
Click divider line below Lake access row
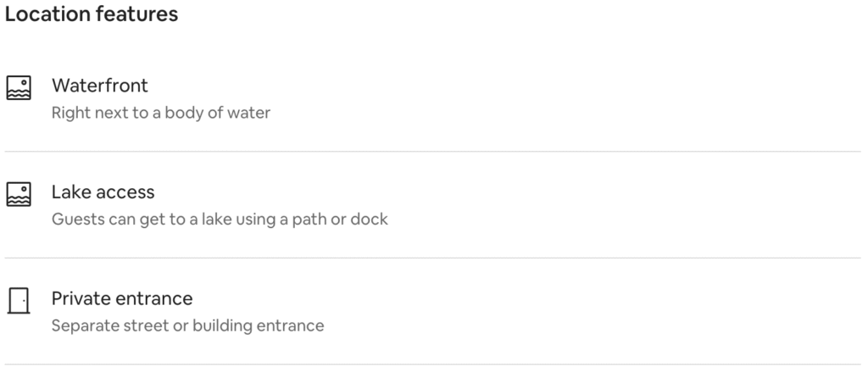pos(433,258)
